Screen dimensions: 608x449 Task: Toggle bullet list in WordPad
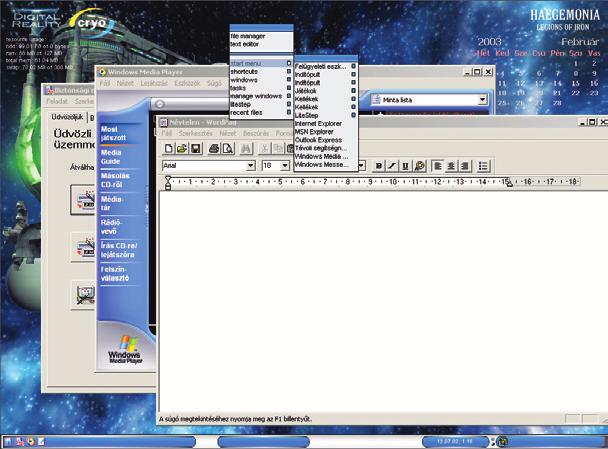click(483, 166)
